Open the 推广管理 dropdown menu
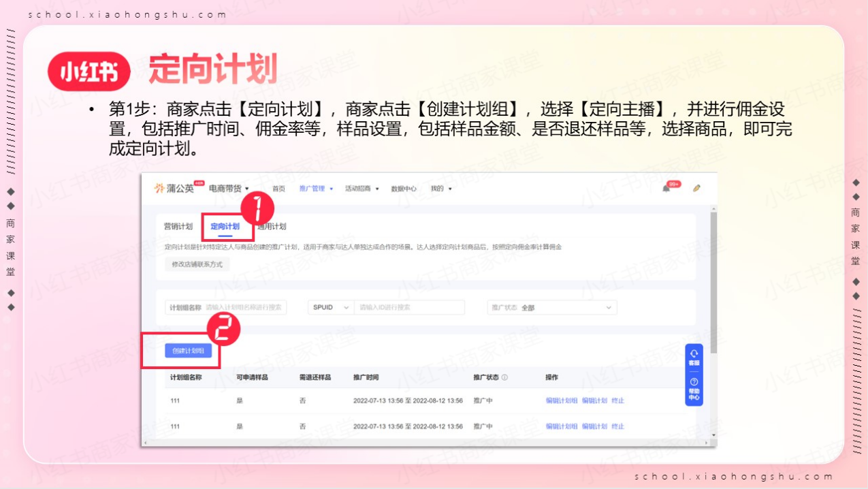The image size is (868, 489). coord(316,189)
